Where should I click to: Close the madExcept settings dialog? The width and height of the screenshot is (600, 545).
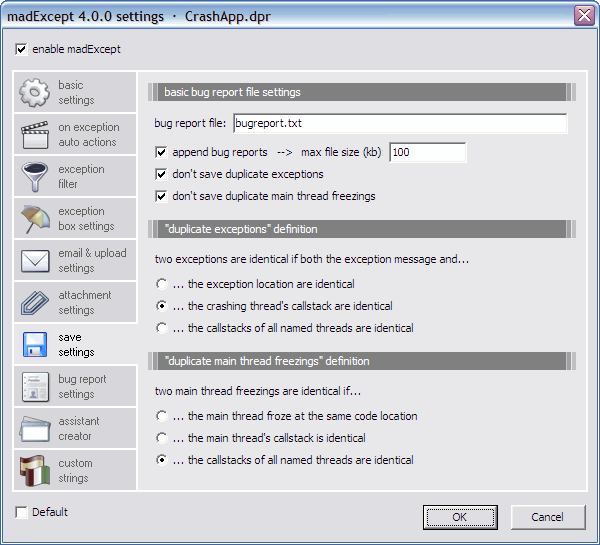(x=584, y=16)
